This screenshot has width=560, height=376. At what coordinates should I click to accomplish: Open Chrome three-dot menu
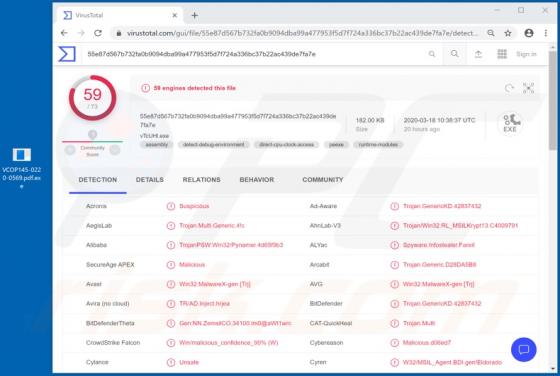545,33
